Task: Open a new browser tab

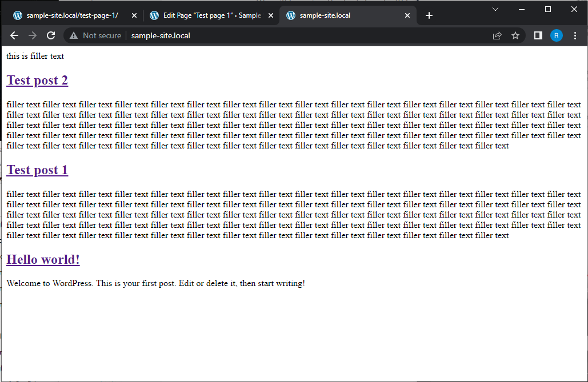Action: [429, 15]
